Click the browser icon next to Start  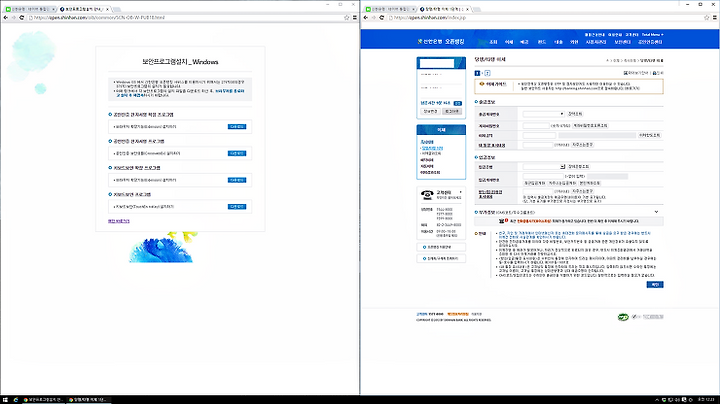tap(16, 400)
